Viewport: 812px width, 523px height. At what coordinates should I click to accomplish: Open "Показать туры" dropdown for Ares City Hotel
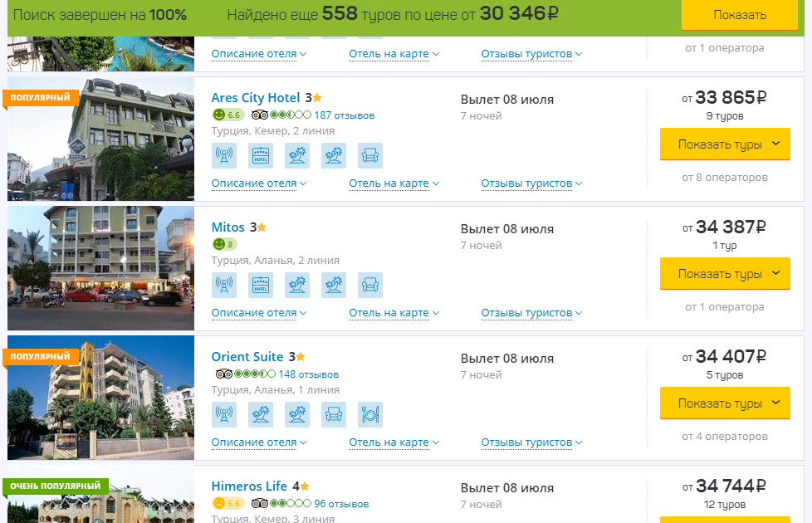coord(725,144)
